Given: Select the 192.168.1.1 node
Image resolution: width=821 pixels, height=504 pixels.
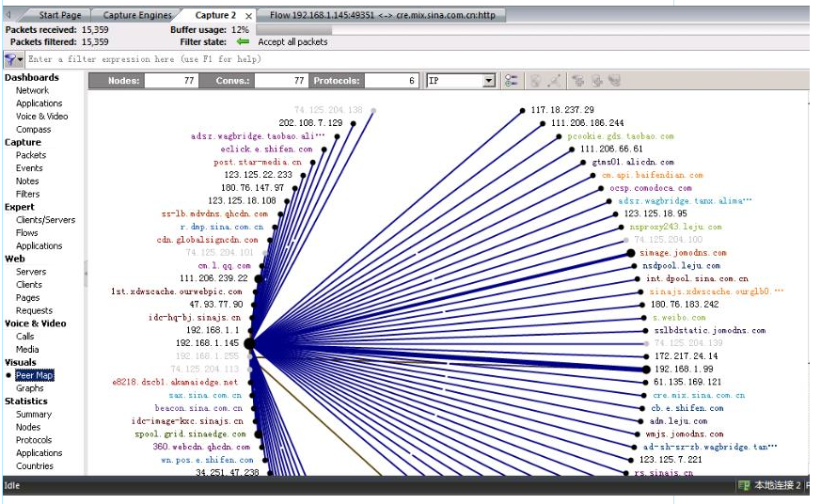Looking at the screenshot, I should (213, 330).
